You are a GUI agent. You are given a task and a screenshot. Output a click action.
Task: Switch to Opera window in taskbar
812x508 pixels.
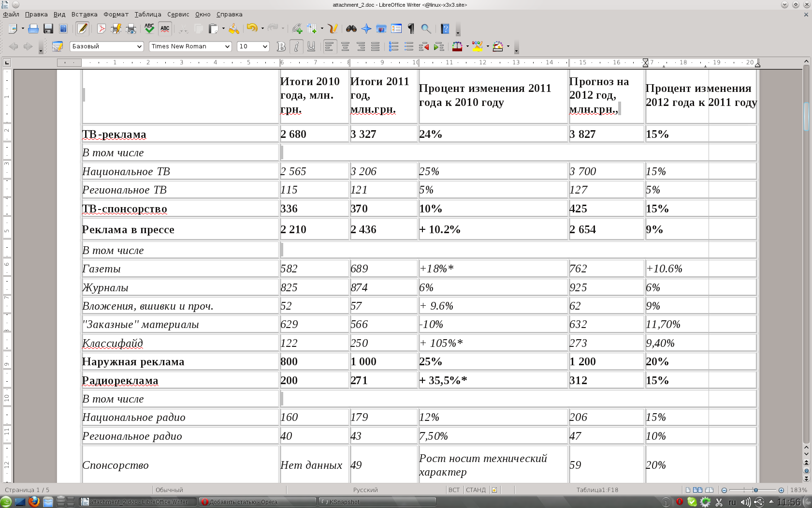[x=257, y=502]
